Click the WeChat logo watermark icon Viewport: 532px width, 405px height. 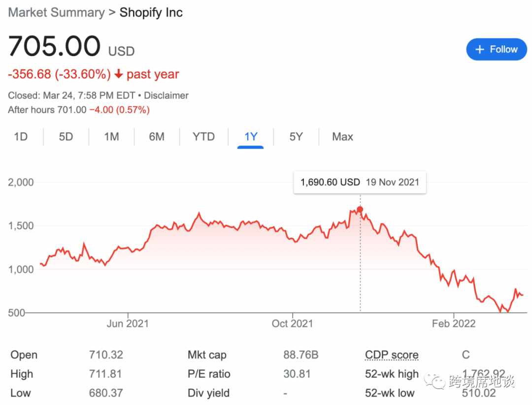(434, 381)
